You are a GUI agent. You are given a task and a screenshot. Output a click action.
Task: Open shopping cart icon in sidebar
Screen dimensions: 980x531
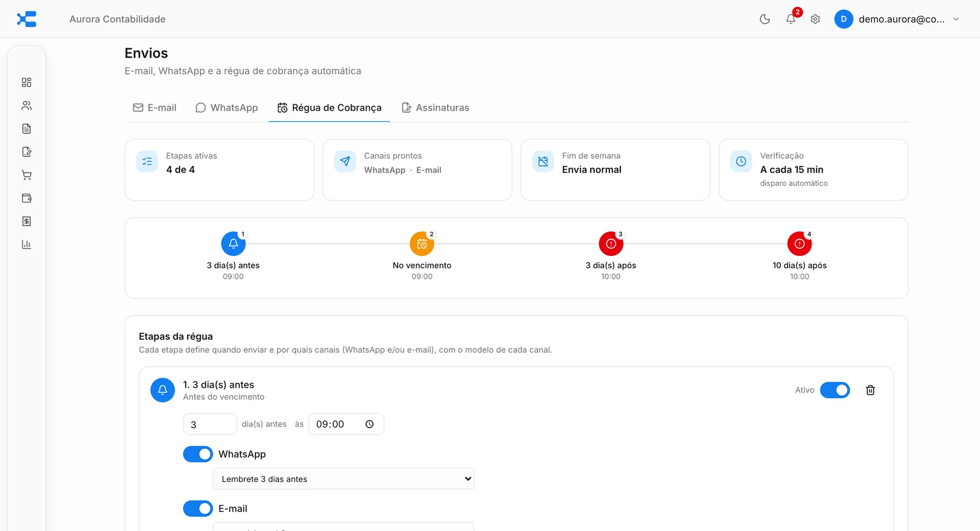click(x=26, y=175)
